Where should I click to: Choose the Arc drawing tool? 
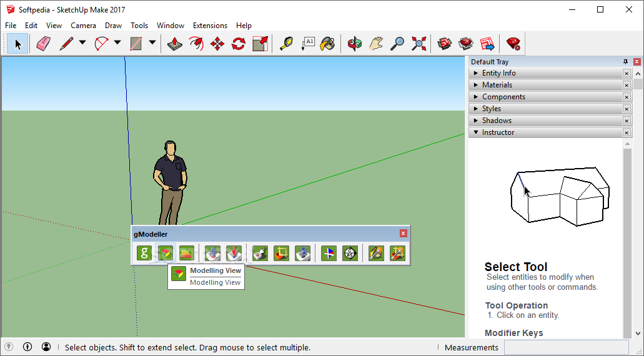click(101, 44)
